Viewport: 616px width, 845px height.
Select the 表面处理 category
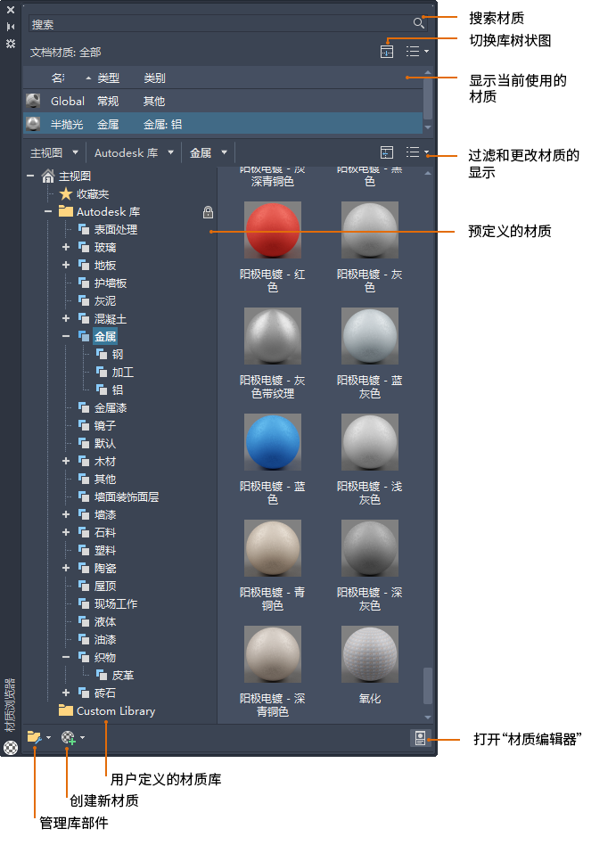pos(108,230)
